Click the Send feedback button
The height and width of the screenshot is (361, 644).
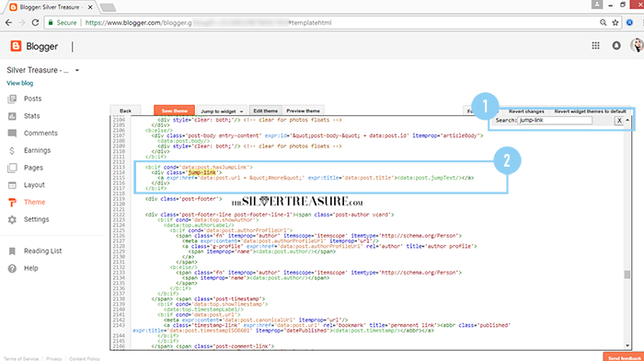pos(624,357)
